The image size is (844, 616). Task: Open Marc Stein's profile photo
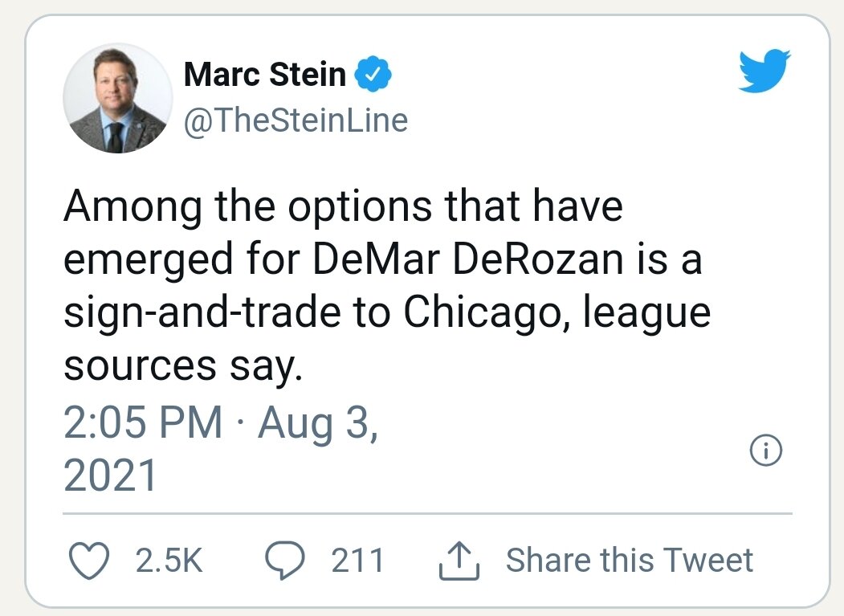pos(117,99)
